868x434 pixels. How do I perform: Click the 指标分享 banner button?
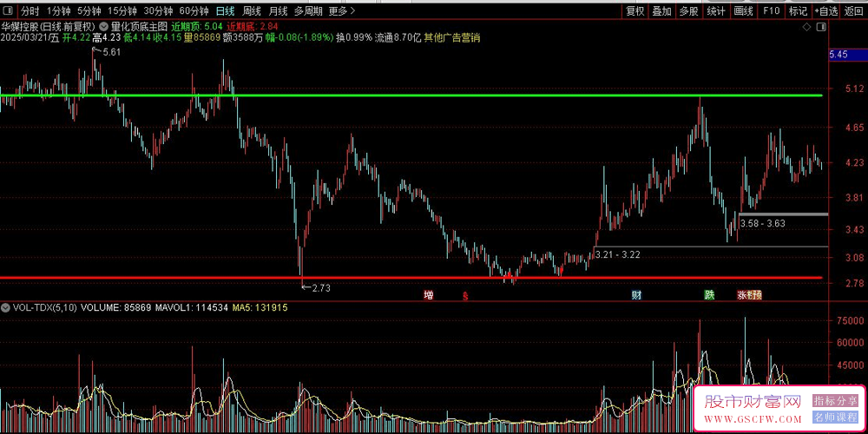coord(835,400)
